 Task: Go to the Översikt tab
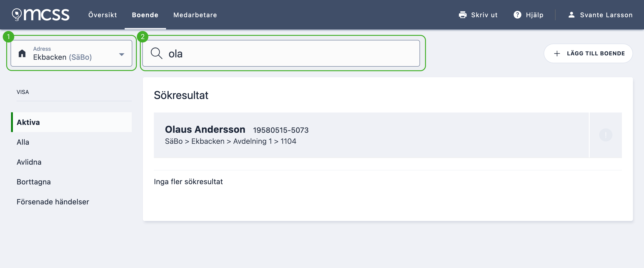(103, 15)
